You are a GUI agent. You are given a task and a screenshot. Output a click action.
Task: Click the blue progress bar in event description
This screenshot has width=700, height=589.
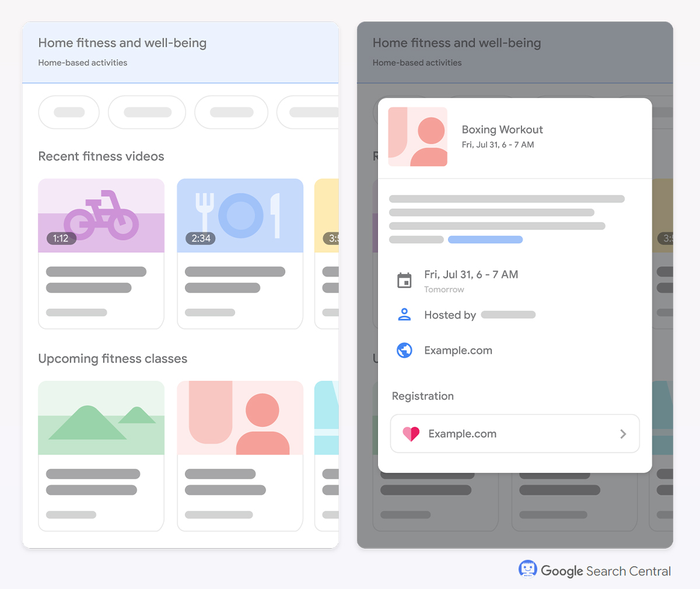tap(485, 239)
